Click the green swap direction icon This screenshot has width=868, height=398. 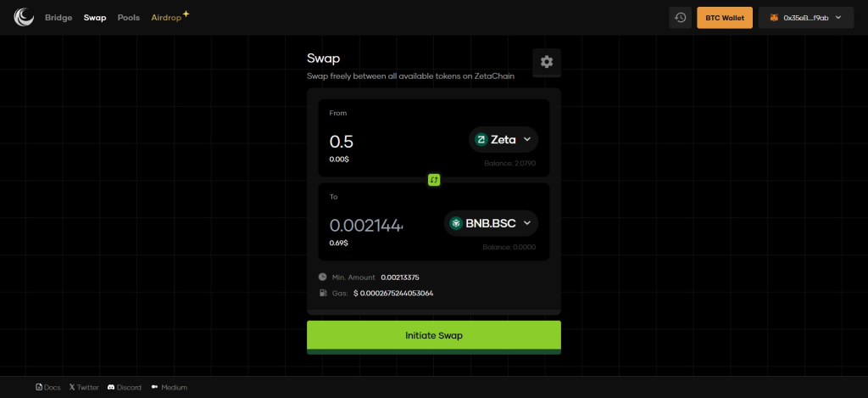(x=434, y=180)
